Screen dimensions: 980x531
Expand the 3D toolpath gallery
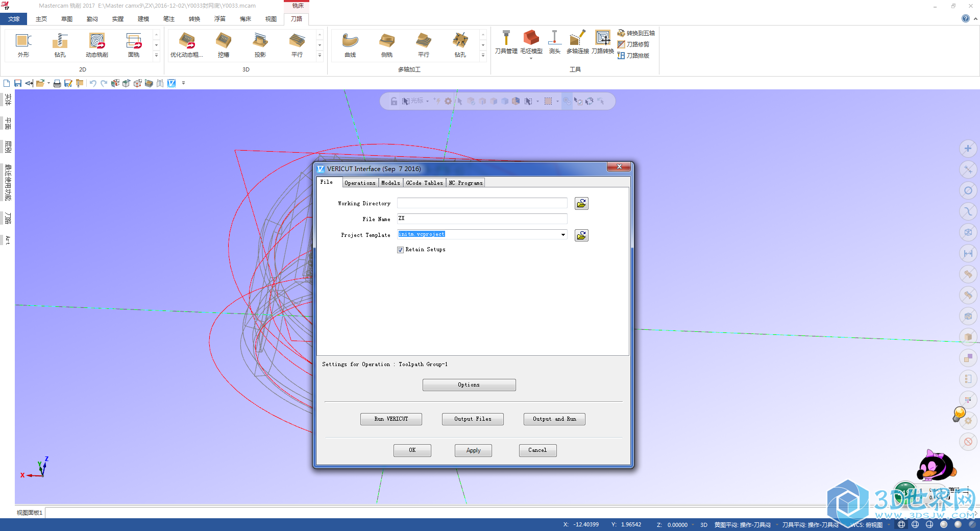point(320,55)
